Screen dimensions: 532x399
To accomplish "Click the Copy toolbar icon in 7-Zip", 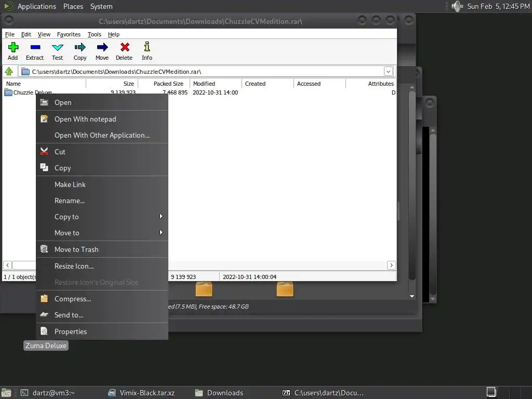I will tap(79, 47).
